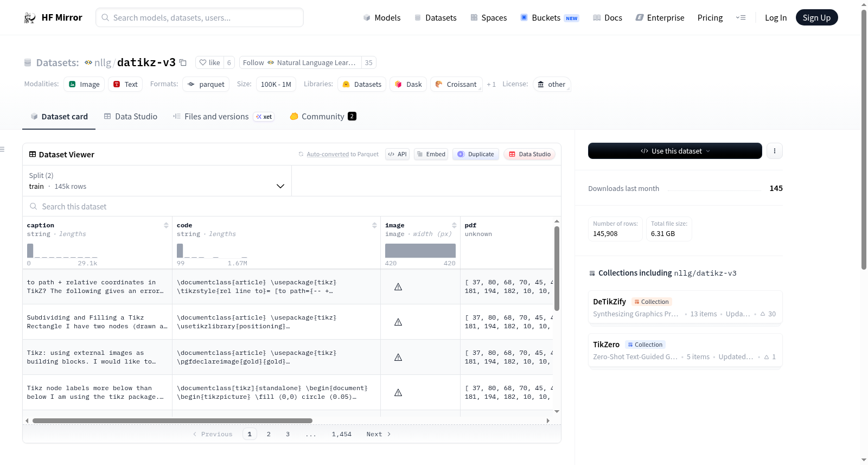Go to Spaces in the top navigation
This screenshot has height=465, width=868.
[x=488, y=17]
